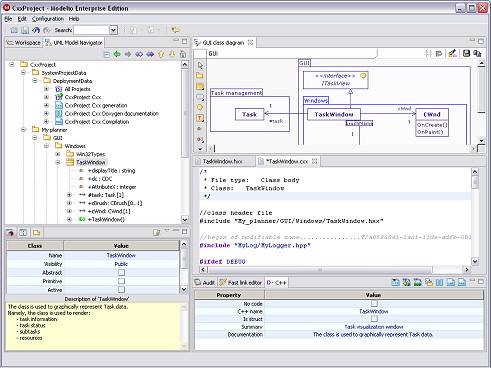This screenshot has height=368, width=491.
Task: Collapse the CxxProject root node
Action: pyautogui.click(x=12, y=64)
